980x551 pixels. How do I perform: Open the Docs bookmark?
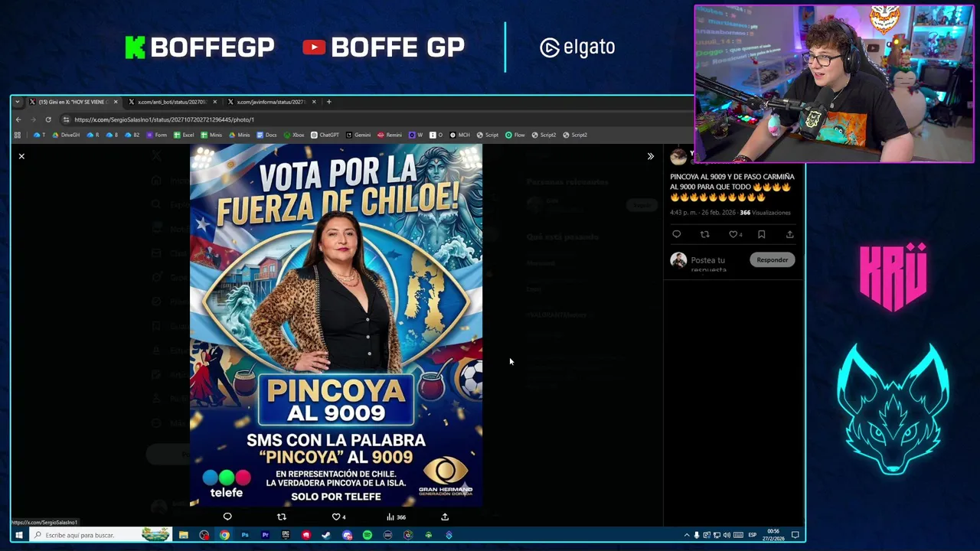tap(266, 135)
